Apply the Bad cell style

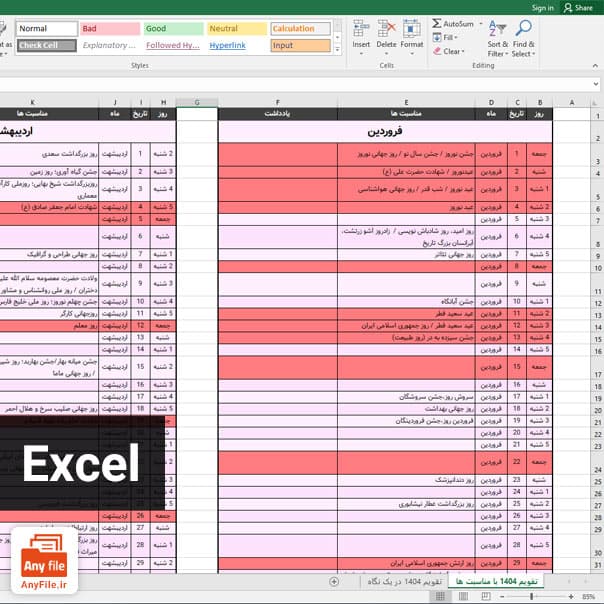coord(110,29)
